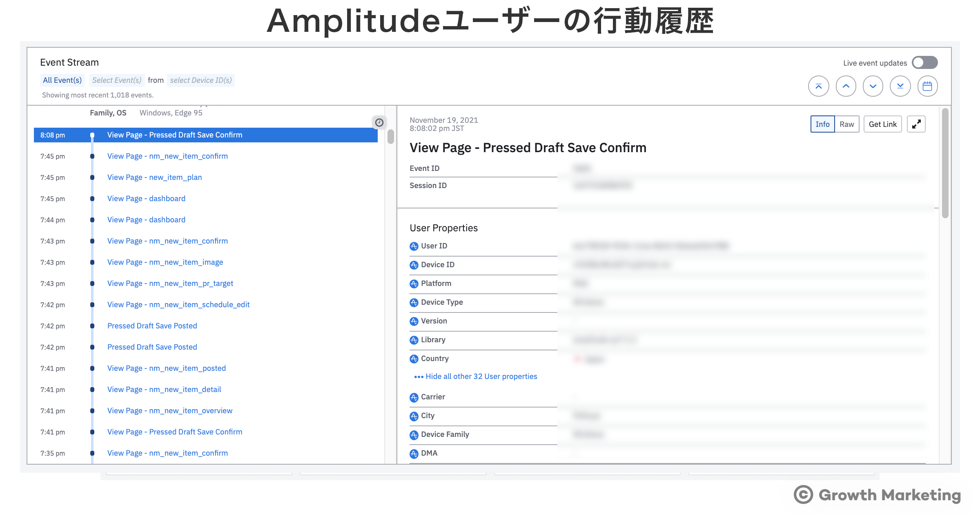The width and height of the screenshot is (980, 514).
Task: Click the previous event up-chevron icon
Action: pos(846,86)
